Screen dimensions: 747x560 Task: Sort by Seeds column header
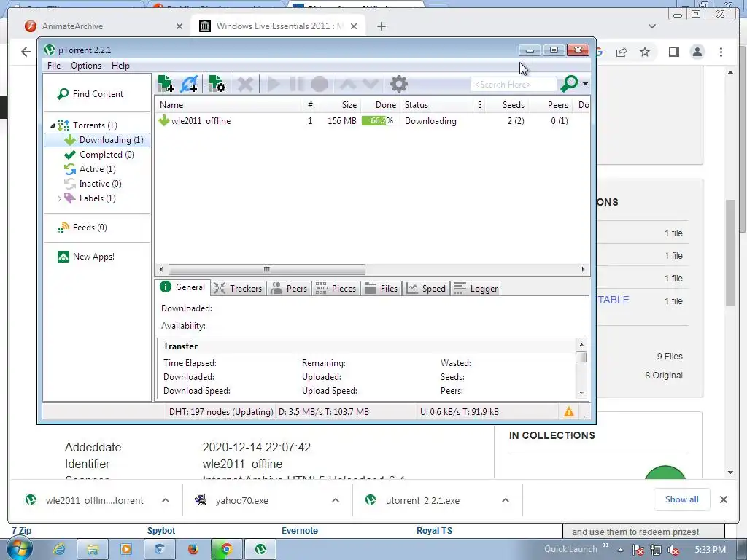point(507,105)
